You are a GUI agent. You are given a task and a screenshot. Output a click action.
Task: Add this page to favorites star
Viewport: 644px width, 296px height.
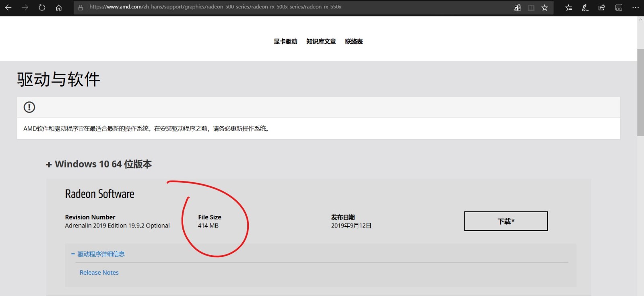coord(545,8)
